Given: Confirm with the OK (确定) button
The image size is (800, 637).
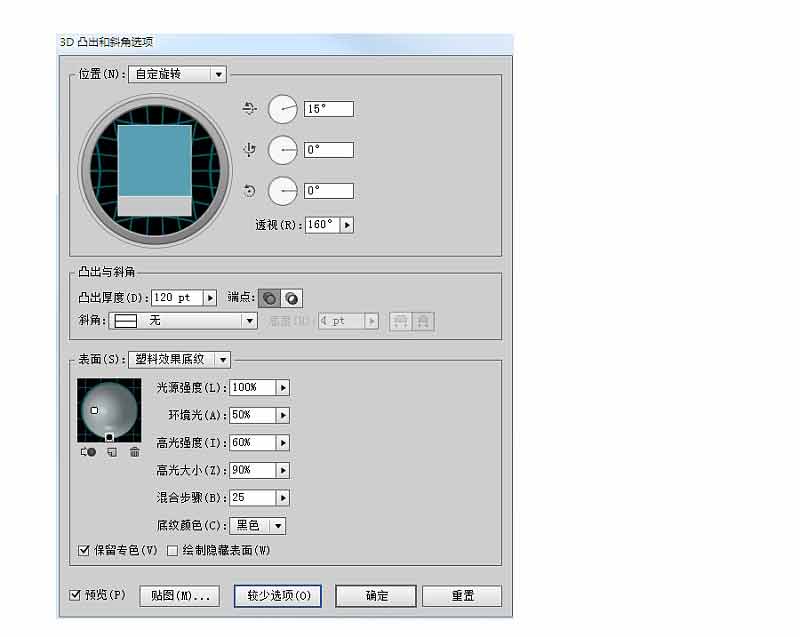Looking at the screenshot, I should click(376, 596).
